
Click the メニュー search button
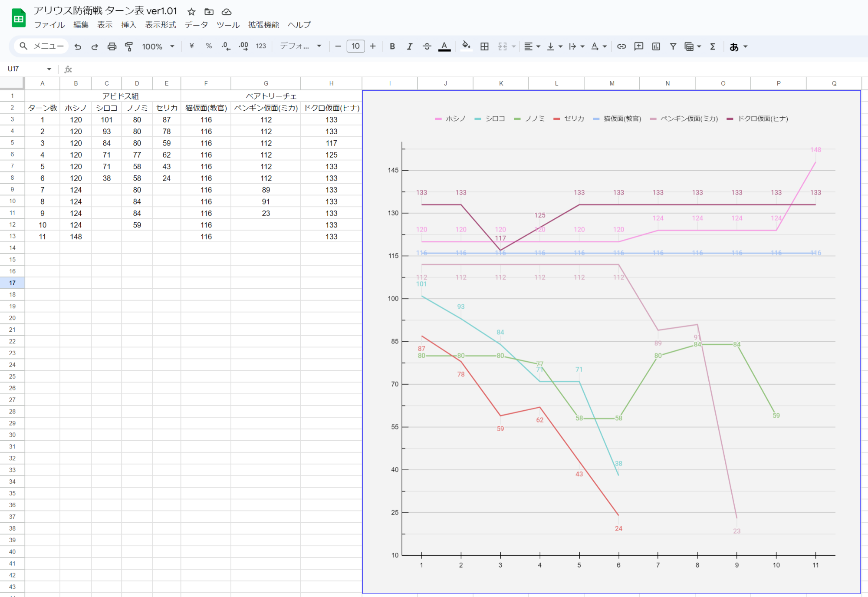[x=42, y=46]
